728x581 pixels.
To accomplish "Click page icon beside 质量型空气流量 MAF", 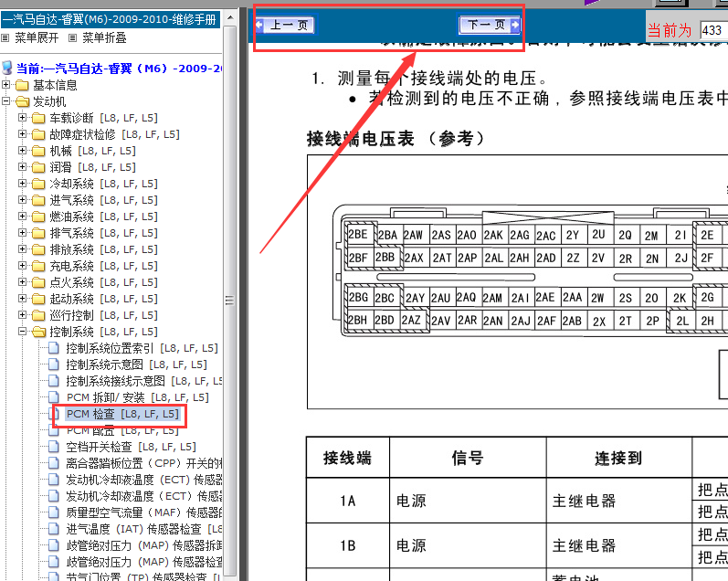I will (x=54, y=512).
